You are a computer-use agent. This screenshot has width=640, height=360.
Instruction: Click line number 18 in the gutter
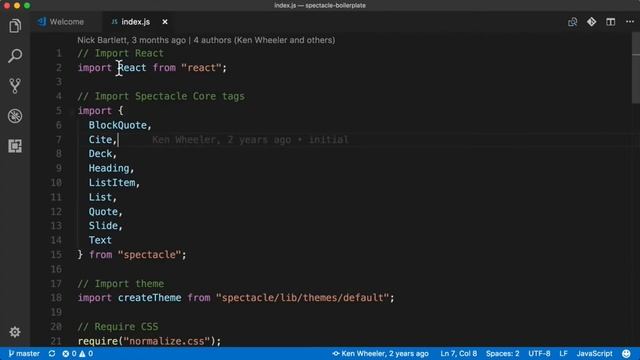coord(56,298)
